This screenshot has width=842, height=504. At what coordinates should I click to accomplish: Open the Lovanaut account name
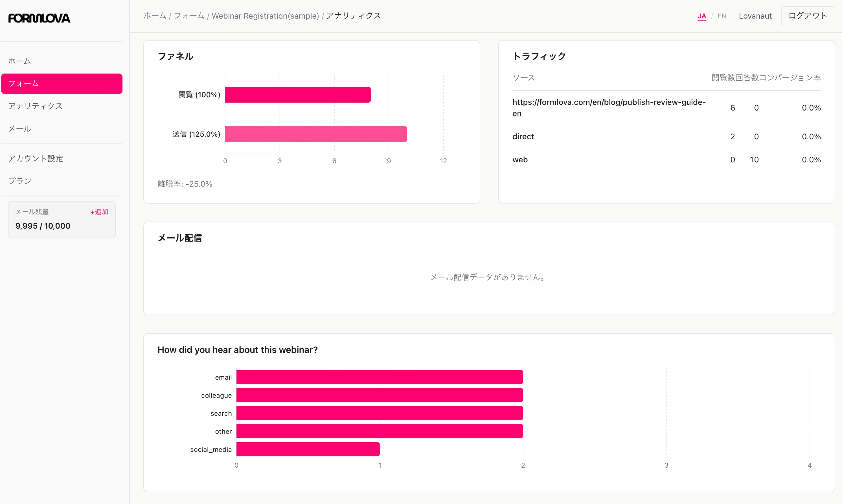(x=755, y=16)
